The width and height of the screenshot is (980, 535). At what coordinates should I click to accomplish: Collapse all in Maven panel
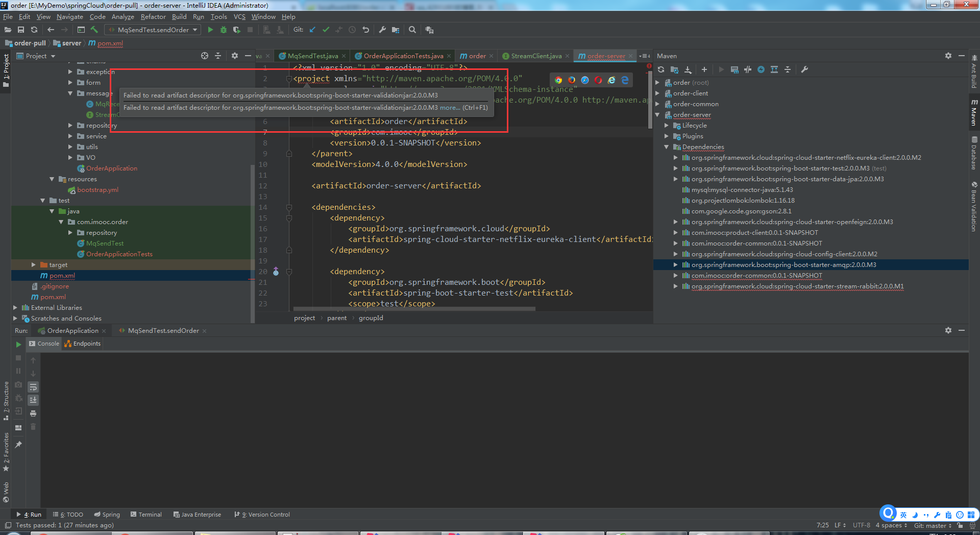pyautogui.click(x=788, y=69)
